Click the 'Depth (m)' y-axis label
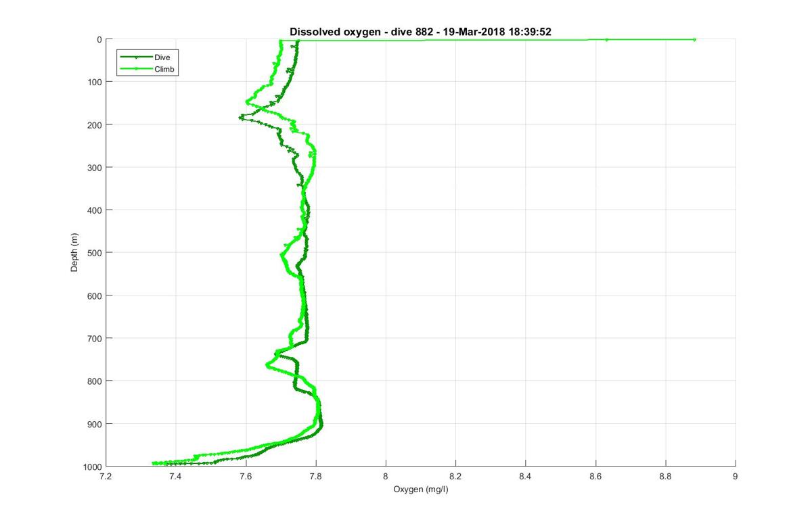The image size is (812, 524). 74,253
